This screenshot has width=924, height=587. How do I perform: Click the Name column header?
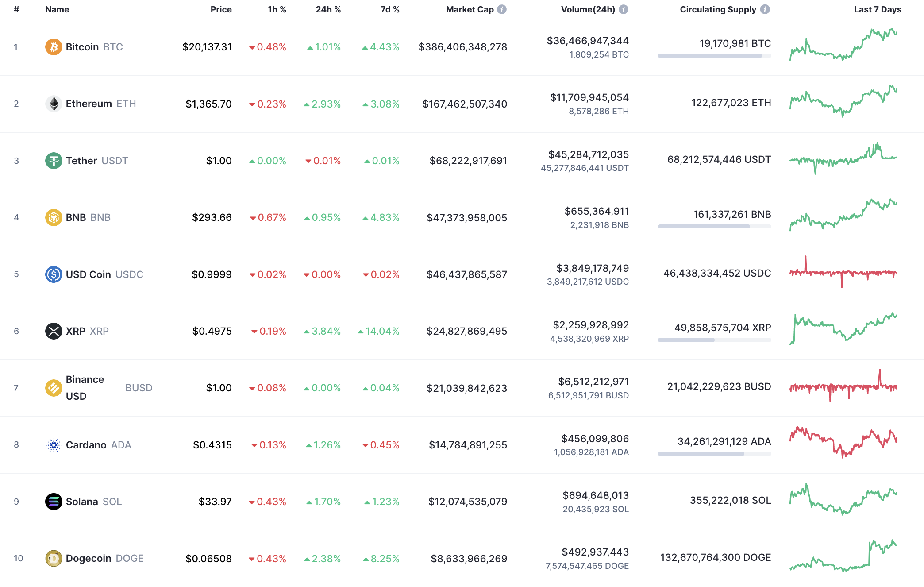click(x=57, y=9)
